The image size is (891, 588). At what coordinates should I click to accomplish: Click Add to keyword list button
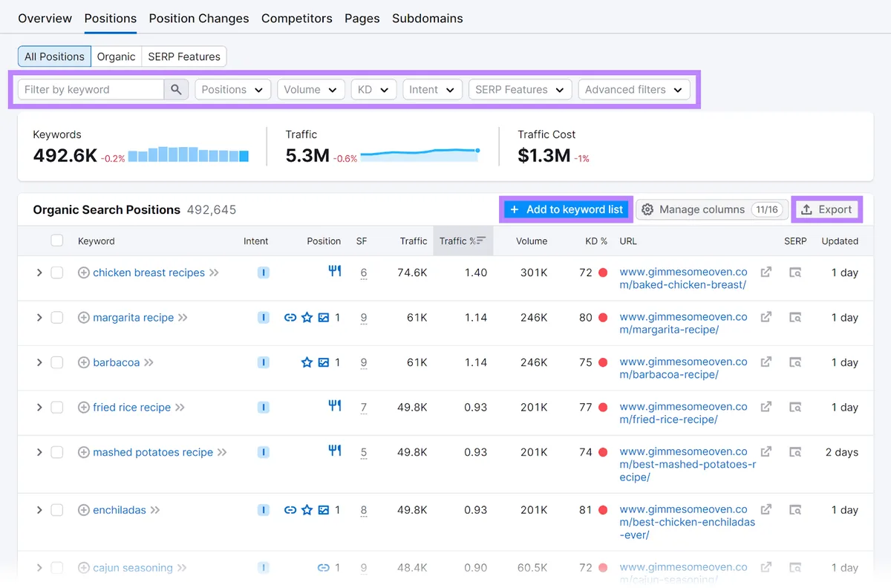click(567, 209)
